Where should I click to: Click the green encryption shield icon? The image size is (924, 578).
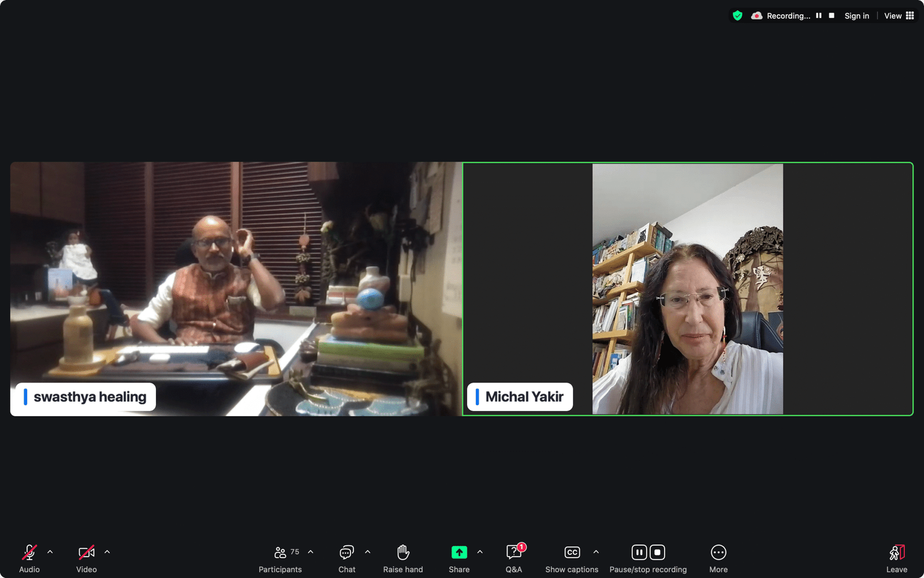click(737, 16)
